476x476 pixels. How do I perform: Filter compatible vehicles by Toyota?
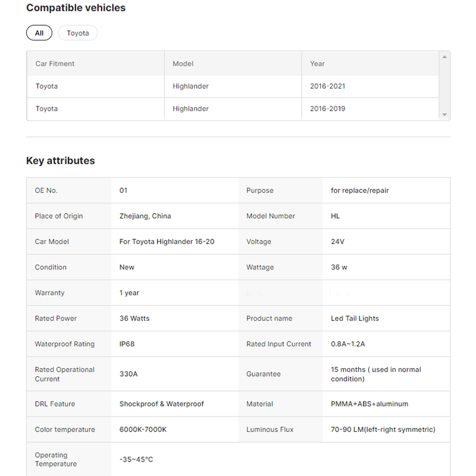(77, 33)
